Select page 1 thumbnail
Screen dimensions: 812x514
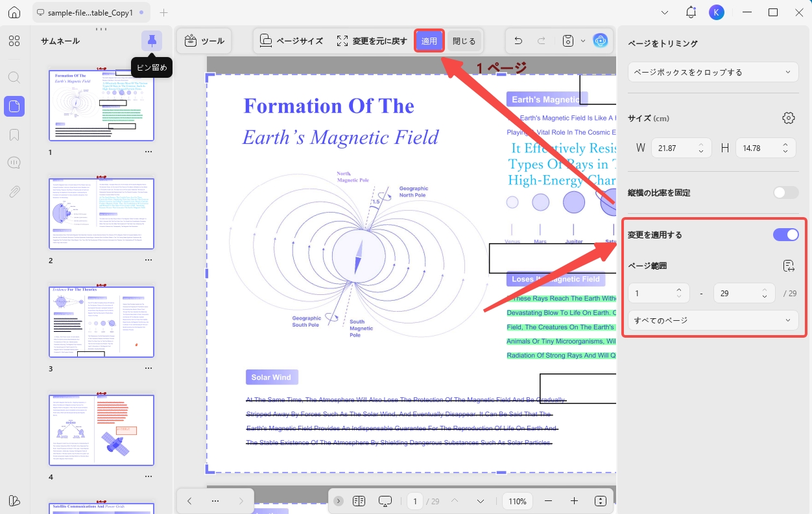coord(101,105)
